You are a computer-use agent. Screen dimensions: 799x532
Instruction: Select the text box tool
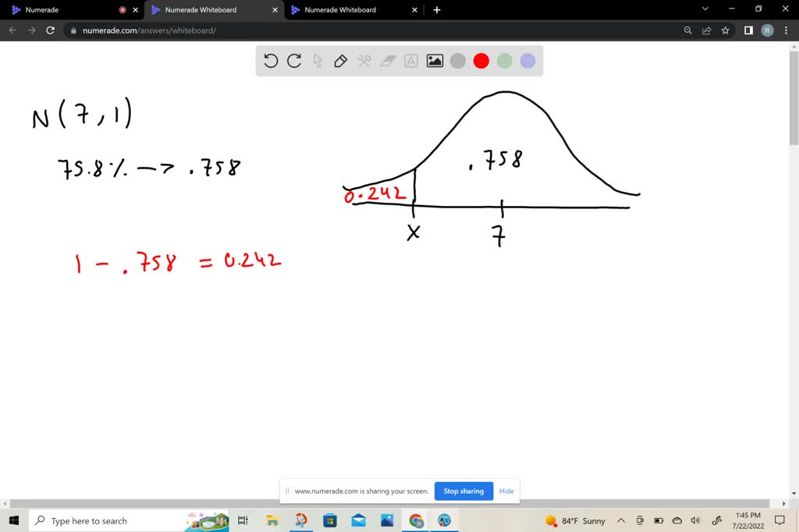[x=410, y=61]
